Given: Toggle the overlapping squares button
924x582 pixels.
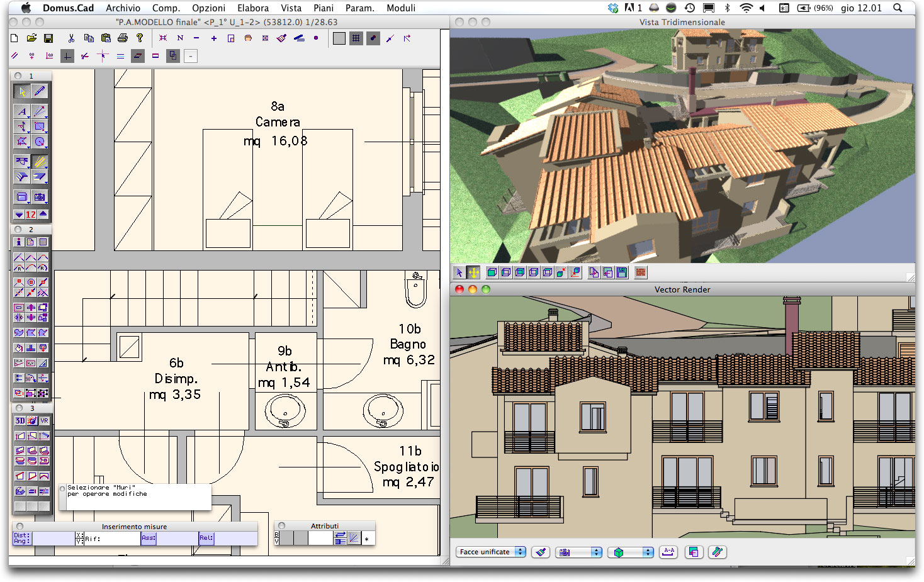Looking at the screenshot, I should (173, 56).
